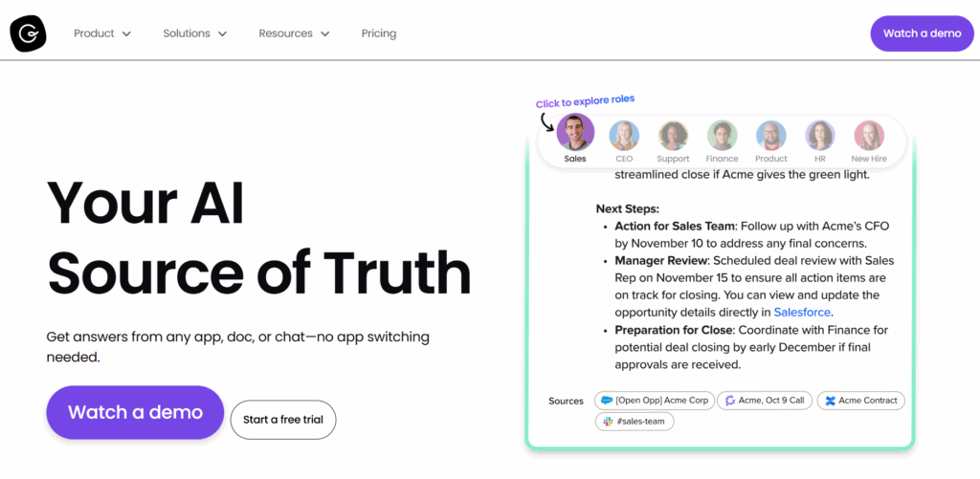This screenshot has width=980, height=479.
Task: Open the Acme, Oct 9 Call source
Action: [x=765, y=401]
